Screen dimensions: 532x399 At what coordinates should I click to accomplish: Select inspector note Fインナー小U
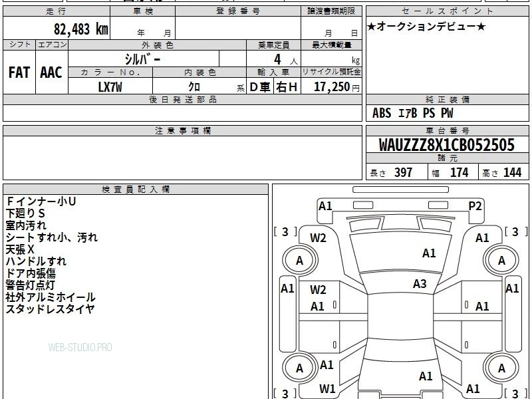[x=41, y=201]
